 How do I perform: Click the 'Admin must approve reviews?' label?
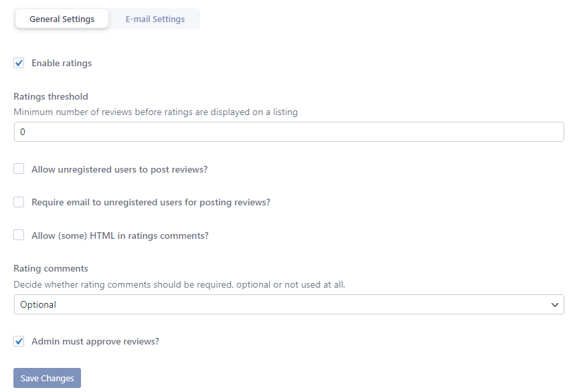pos(96,341)
